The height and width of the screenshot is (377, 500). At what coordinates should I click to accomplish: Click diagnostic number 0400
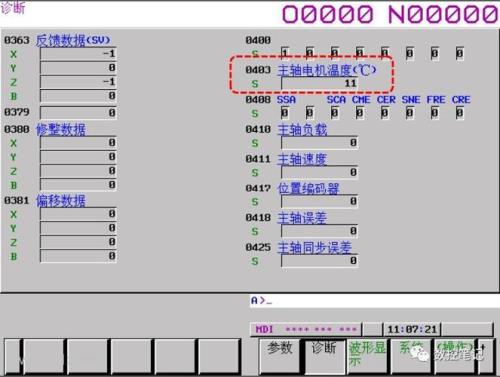tap(258, 40)
